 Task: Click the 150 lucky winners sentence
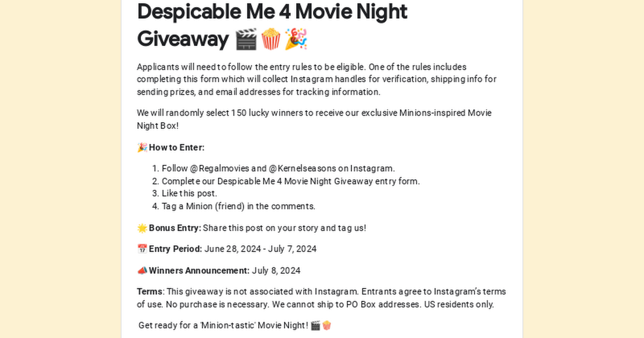pyautogui.click(x=314, y=119)
